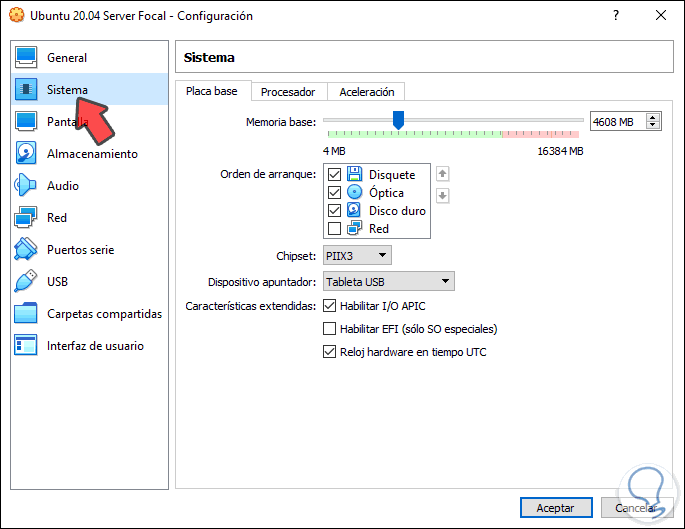Select Interfaz de usuario label
This screenshot has width=685, height=529.
(x=95, y=346)
